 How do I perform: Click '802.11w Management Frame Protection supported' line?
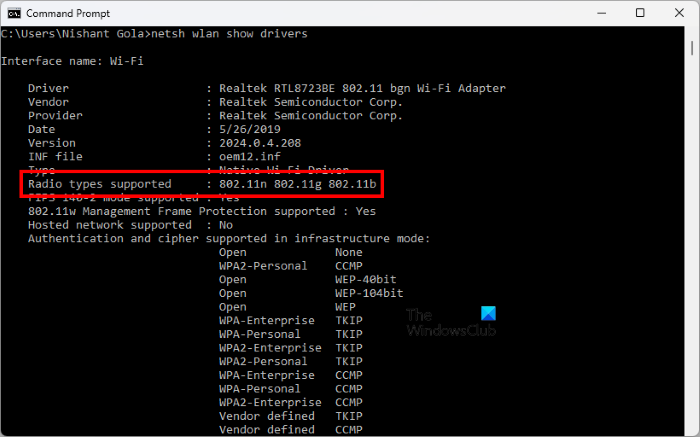click(202, 212)
